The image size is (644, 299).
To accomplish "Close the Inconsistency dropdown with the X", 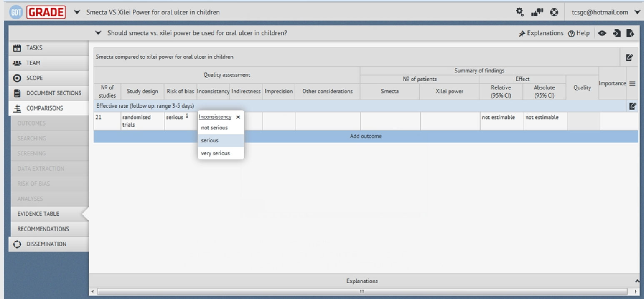I will point(238,117).
